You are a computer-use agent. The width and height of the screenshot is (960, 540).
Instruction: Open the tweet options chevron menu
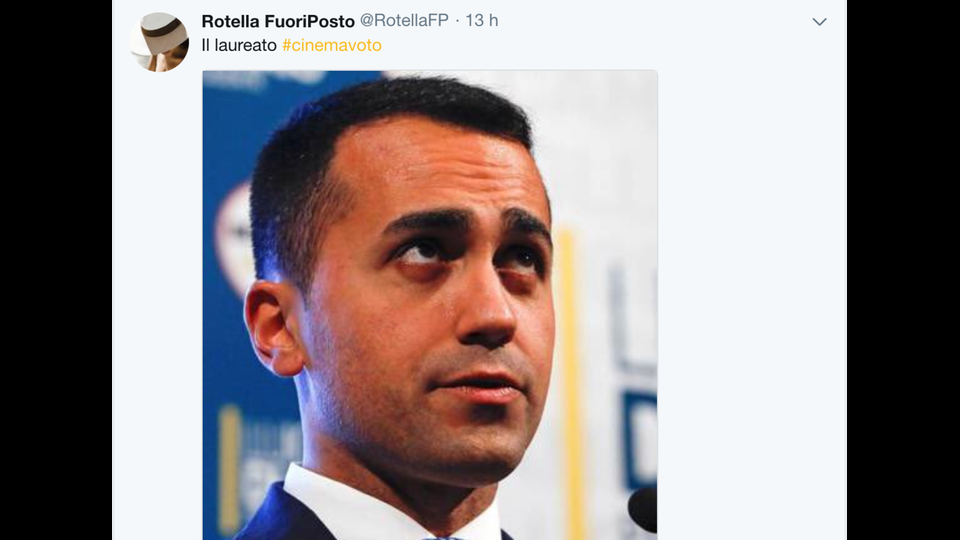point(819,22)
